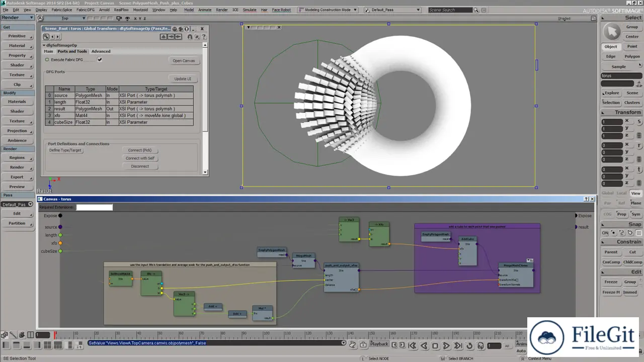The width and height of the screenshot is (644, 362).
Task: Open the RealFlow menu
Action: 121,10
